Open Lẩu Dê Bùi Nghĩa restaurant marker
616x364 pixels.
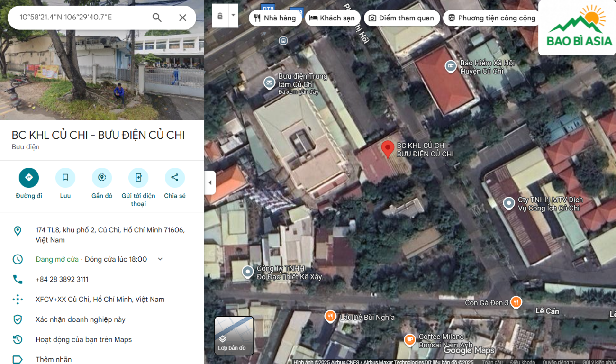click(x=330, y=316)
